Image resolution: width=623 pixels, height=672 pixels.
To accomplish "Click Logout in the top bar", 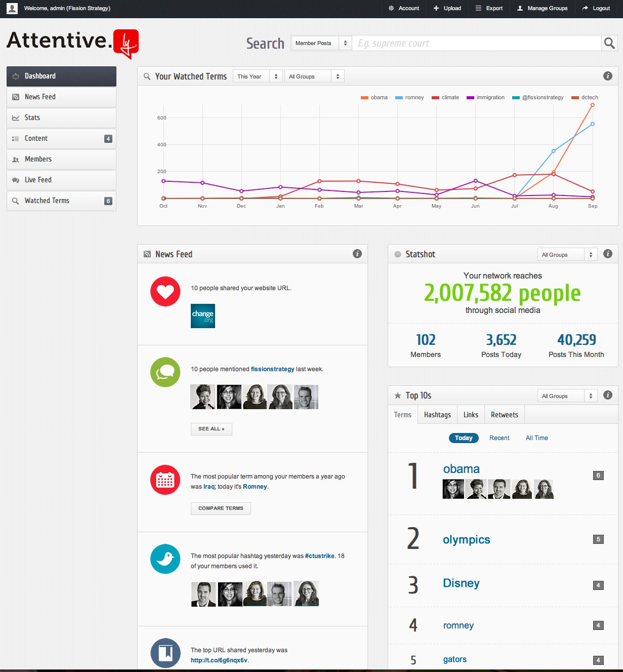I will 596,8.
